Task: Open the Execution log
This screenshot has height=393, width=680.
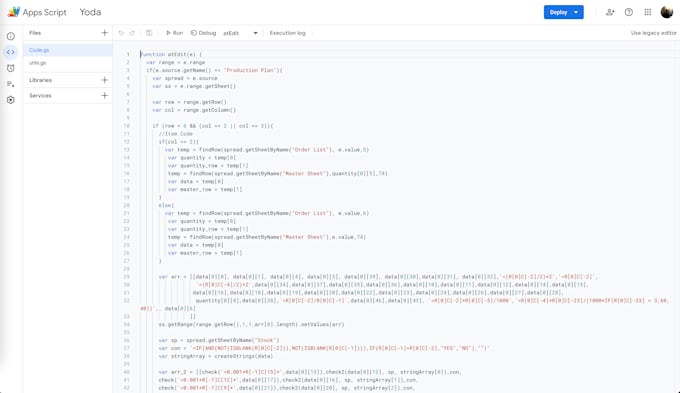Action: 287,33
